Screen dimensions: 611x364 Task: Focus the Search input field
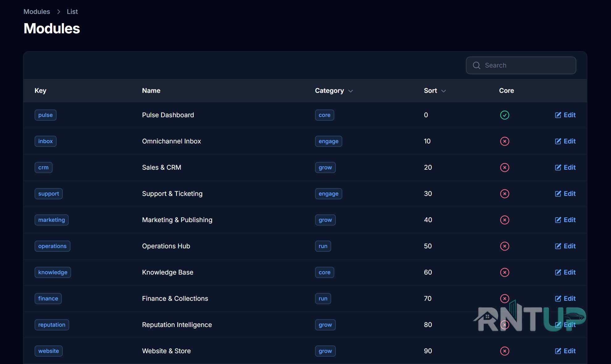click(521, 65)
